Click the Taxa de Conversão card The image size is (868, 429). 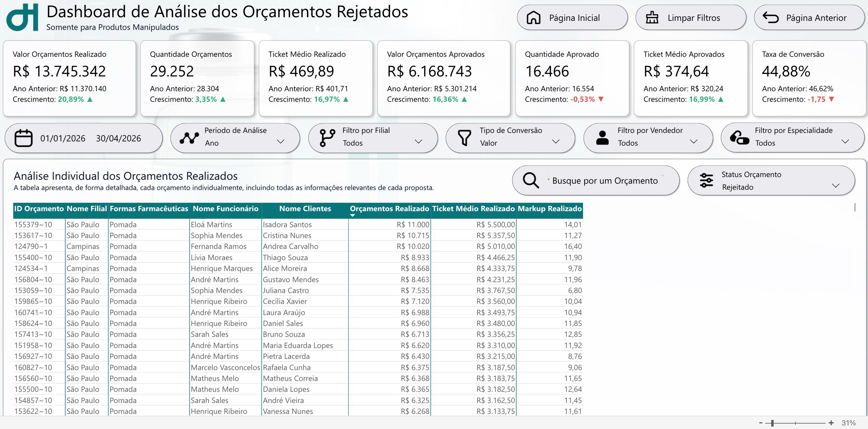click(809, 78)
